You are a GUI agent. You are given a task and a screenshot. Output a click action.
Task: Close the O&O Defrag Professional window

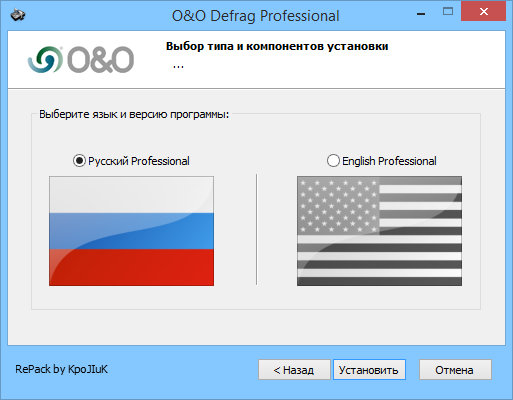[x=483, y=12]
